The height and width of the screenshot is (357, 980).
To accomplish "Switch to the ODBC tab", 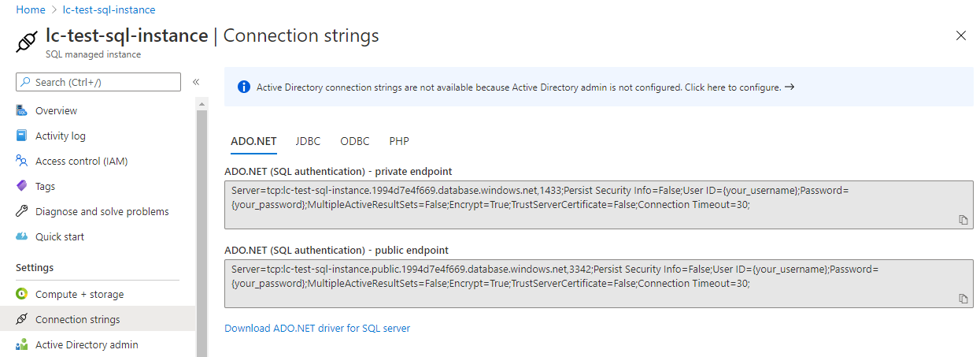I will pos(355,141).
